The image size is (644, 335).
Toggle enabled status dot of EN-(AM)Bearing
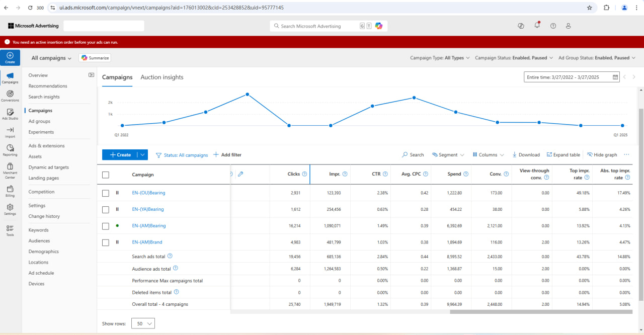click(117, 225)
